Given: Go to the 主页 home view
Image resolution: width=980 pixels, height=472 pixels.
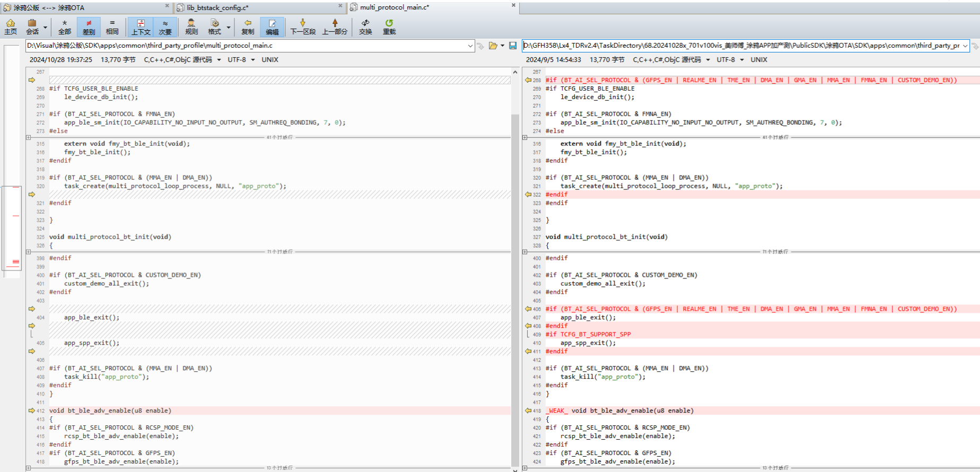Looking at the screenshot, I should point(11,27).
